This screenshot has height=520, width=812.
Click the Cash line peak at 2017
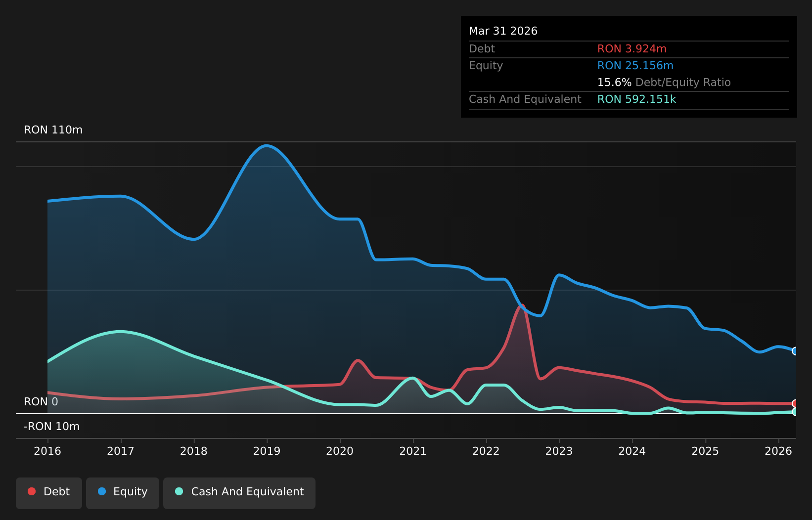121,332
